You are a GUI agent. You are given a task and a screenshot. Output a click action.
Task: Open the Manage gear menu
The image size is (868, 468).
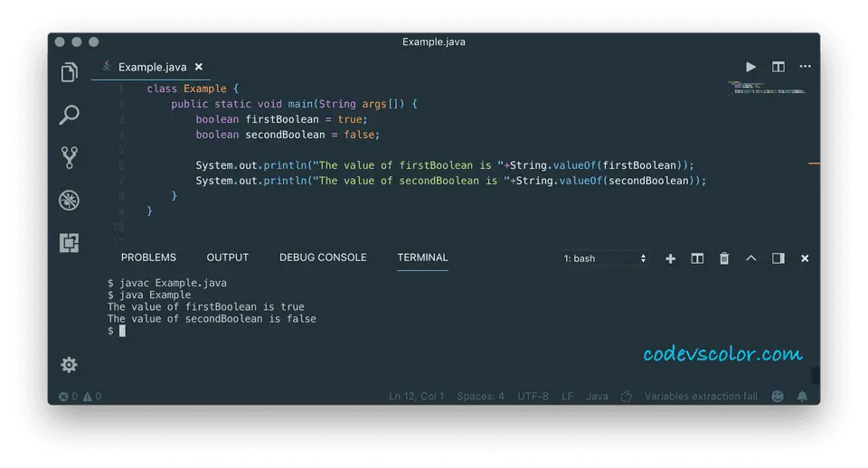[x=69, y=365]
